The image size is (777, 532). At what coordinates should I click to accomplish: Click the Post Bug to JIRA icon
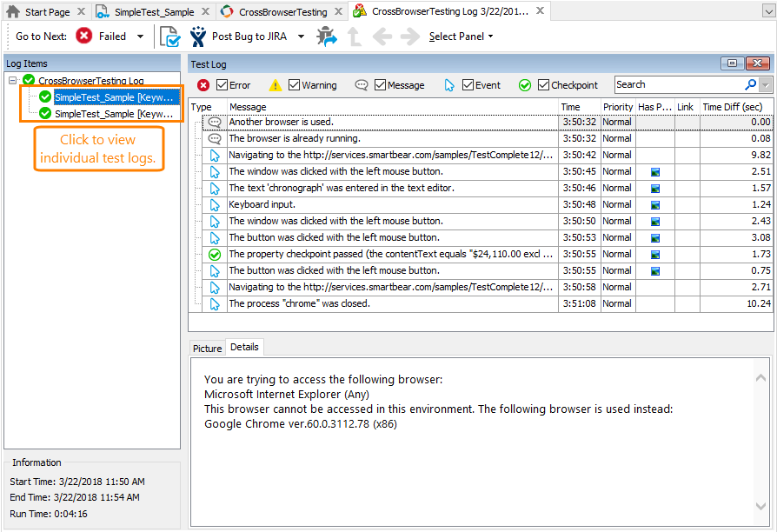[198, 37]
